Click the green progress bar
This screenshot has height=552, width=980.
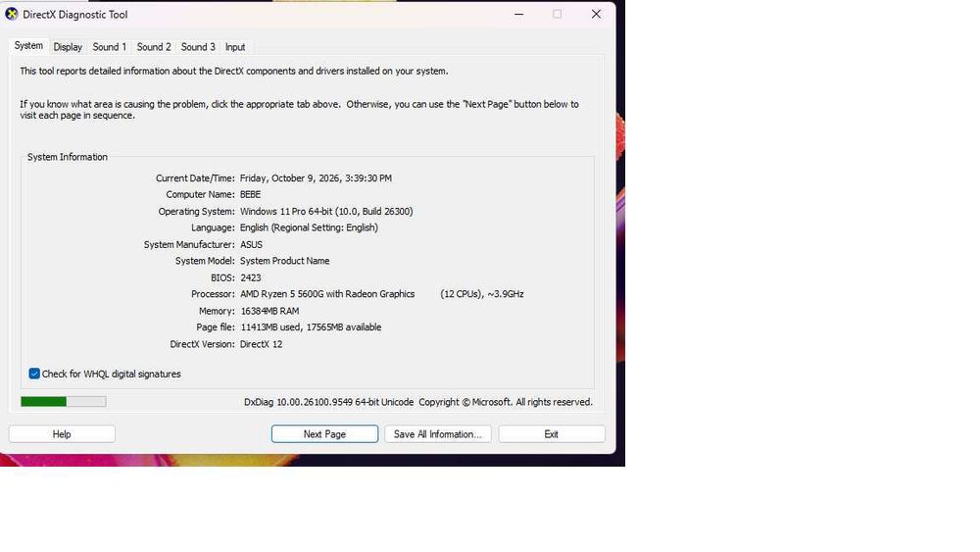coord(63,401)
